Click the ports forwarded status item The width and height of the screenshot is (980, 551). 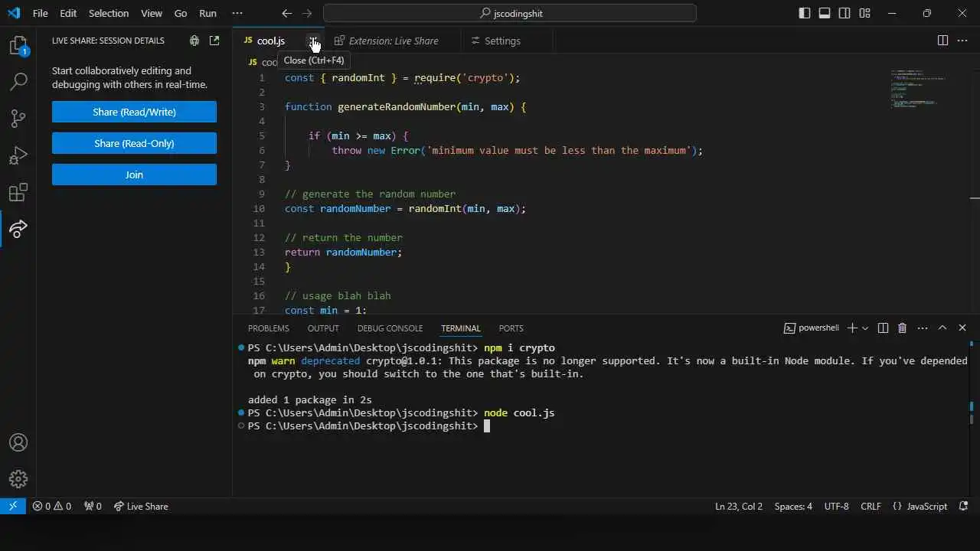coord(93,506)
